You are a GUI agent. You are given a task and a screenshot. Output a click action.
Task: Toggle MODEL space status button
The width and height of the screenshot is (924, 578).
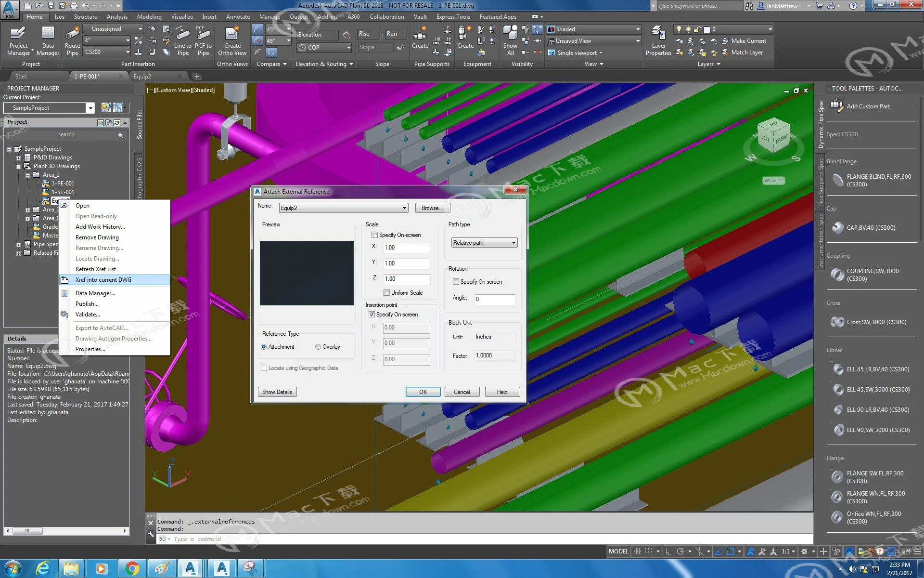click(x=618, y=552)
